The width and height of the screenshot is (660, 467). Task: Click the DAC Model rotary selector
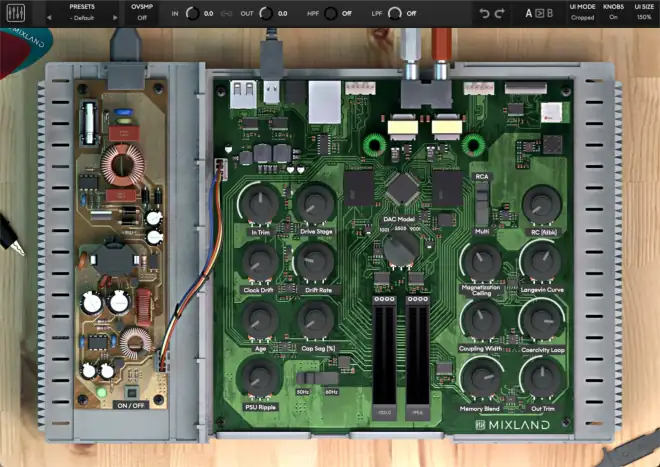point(401,248)
